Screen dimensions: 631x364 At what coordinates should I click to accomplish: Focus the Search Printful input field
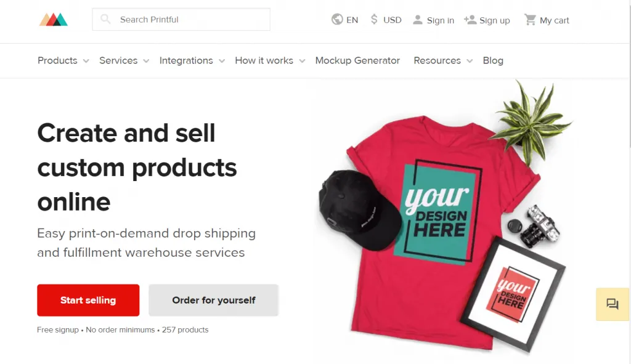181,19
